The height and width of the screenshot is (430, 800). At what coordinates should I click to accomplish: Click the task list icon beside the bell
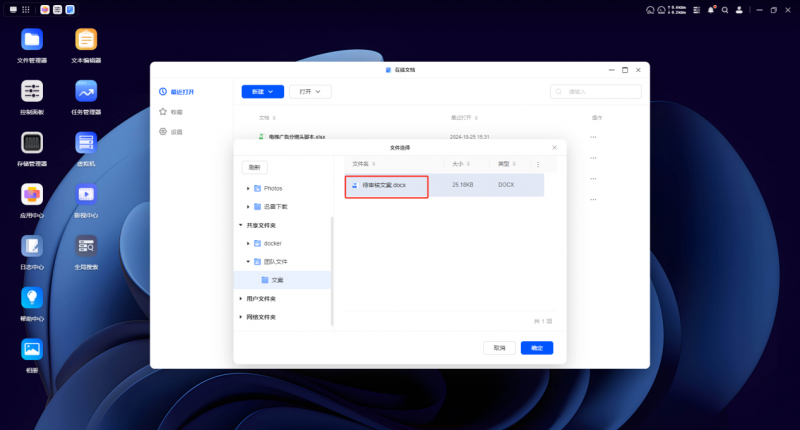pyautogui.click(x=696, y=10)
